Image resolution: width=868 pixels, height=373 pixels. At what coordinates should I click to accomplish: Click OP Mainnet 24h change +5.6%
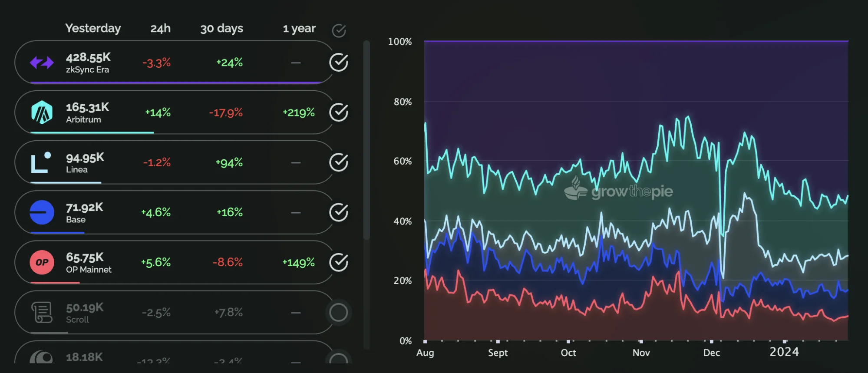coord(156,262)
